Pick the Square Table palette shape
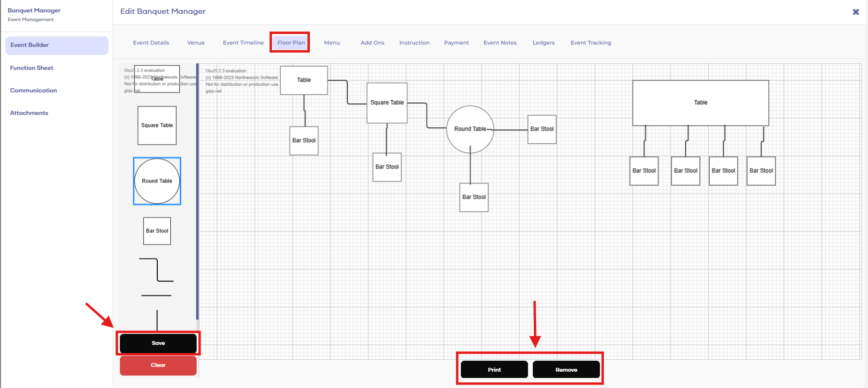The image size is (868, 388). click(157, 126)
